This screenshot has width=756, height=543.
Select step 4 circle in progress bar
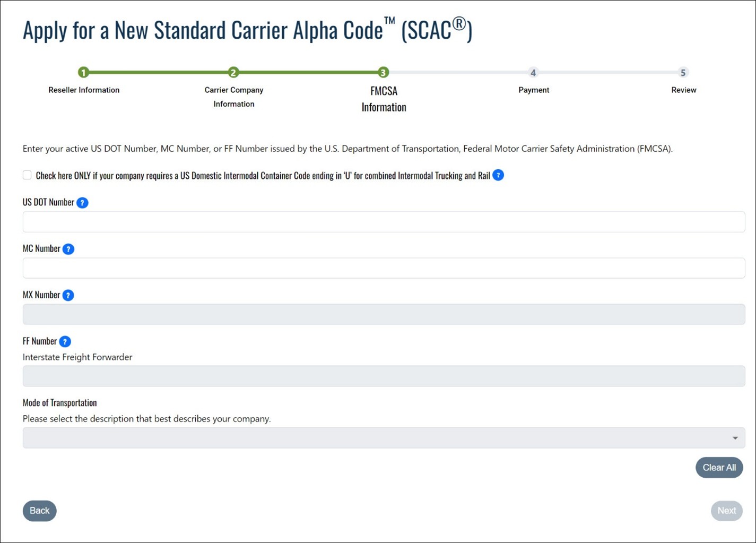click(x=533, y=72)
